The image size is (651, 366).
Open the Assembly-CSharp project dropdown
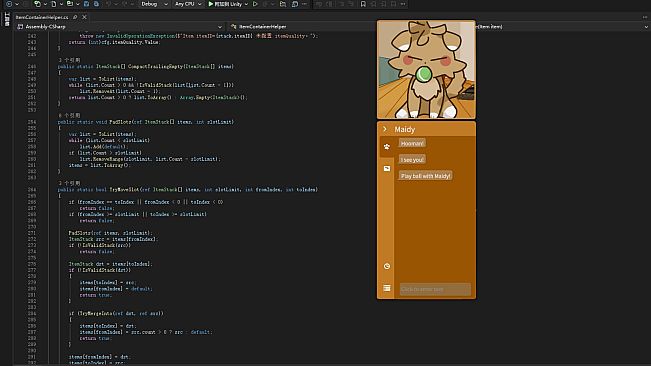click(120, 27)
